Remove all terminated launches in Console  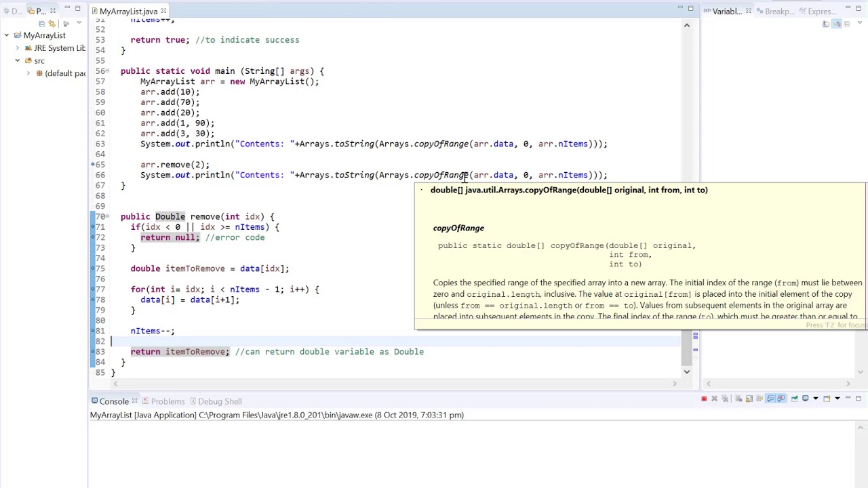click(x=725, y=399)
